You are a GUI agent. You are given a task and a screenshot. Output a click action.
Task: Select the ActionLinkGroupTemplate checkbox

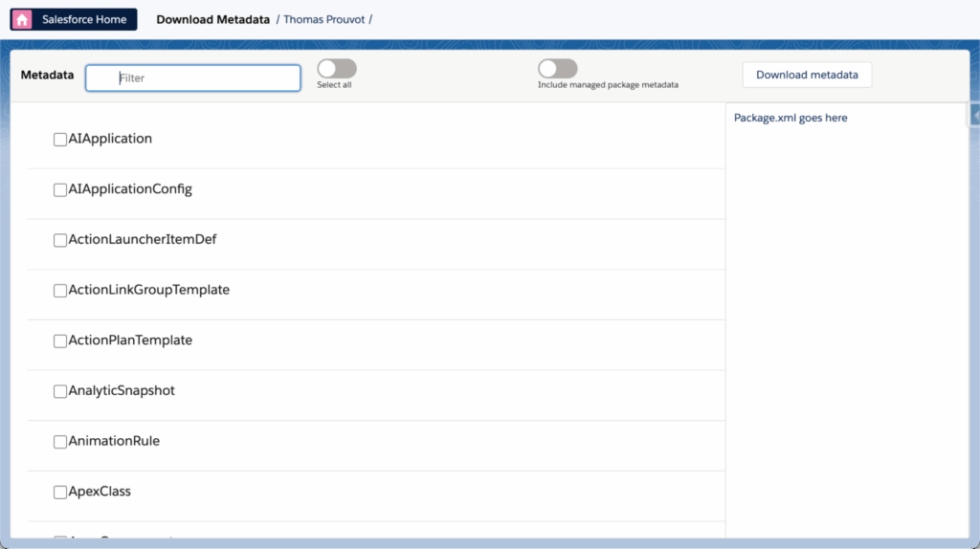point(60,291)
